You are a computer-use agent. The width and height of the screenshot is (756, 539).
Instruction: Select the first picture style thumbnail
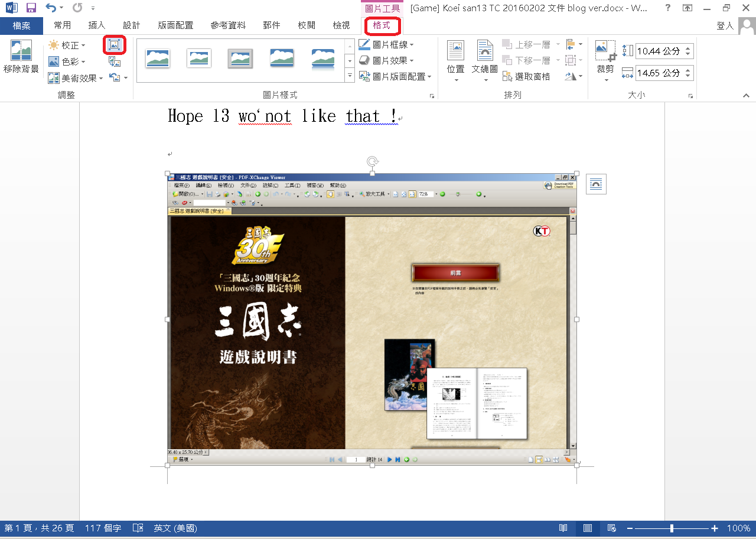pyautogui.click(x=158, y=58)
